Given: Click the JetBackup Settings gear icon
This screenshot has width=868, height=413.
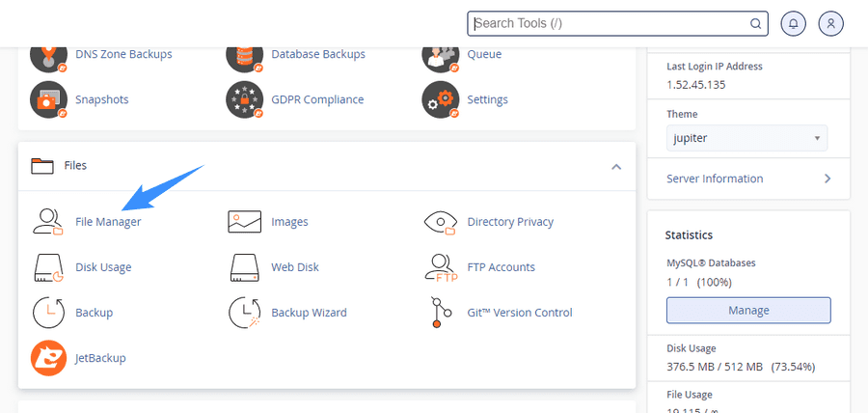Looking at the screenshot, I should coord(441,99).
